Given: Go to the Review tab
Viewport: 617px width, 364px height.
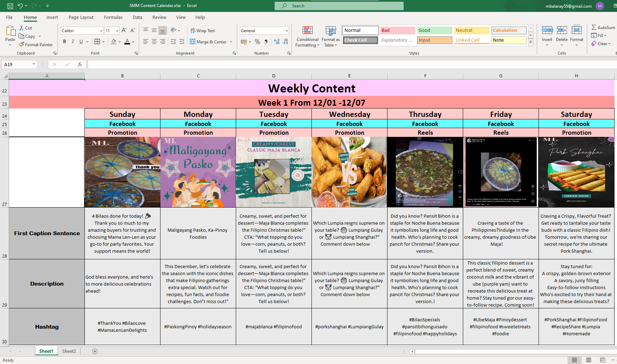Looking at the screenshot, I should (159, 17).
